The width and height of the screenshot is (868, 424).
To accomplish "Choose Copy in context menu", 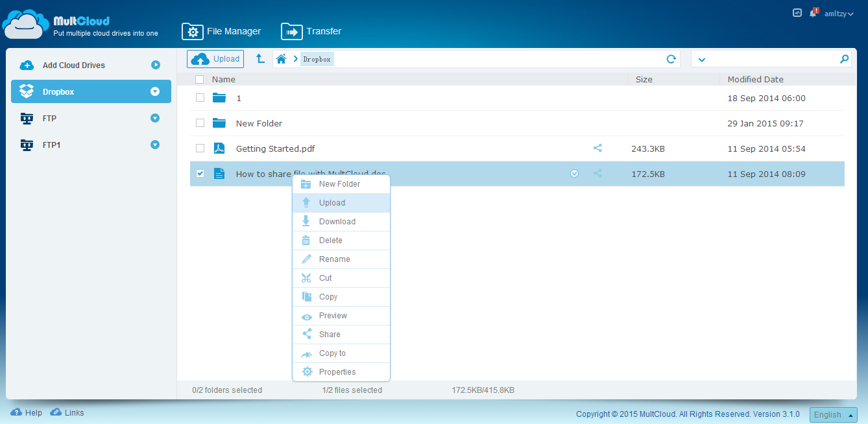I will coord(341,297).
